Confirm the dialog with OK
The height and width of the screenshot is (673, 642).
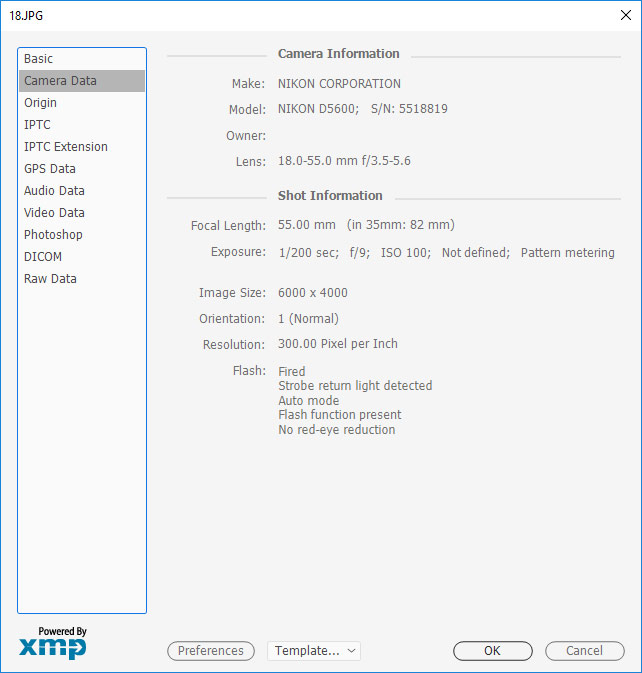click(x=492, y=651)
